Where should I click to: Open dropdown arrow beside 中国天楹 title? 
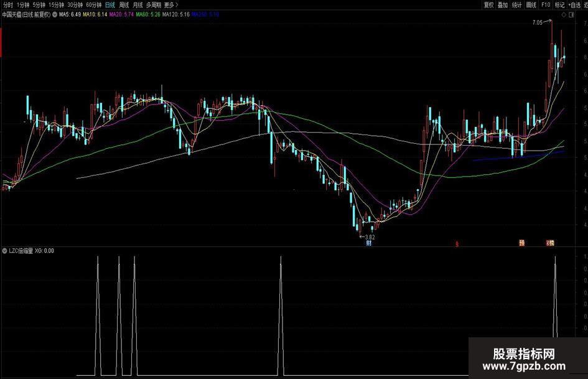point(55,15)
